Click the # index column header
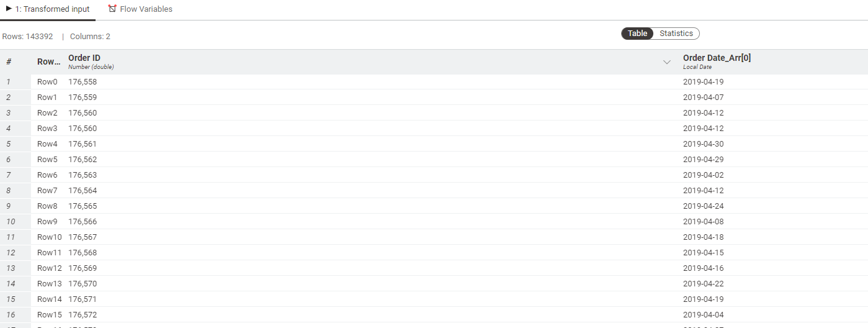868x328 pixels. pyautogui.click(x=9, y=62)
